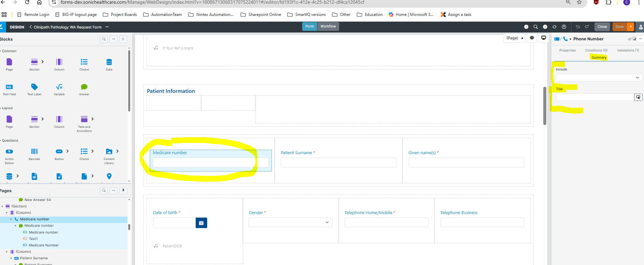
Task: Switch to the Workflow tab
Action: [x=328, y=26]
